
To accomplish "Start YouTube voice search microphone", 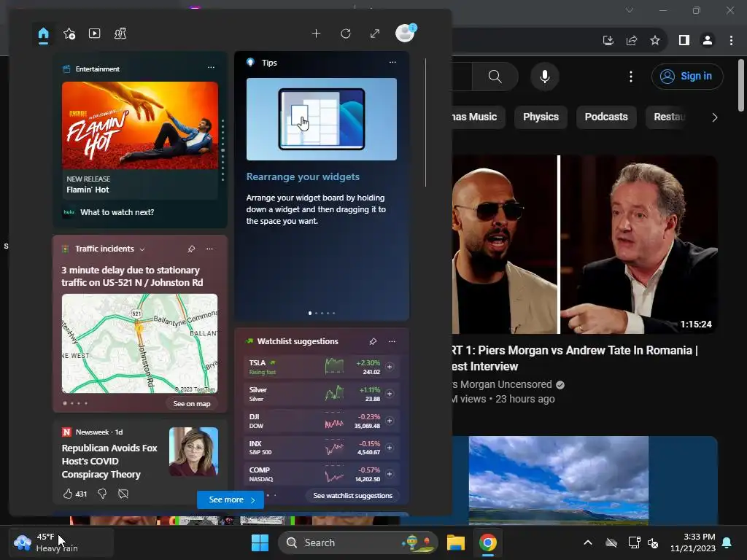I will [x=544, y=76].
